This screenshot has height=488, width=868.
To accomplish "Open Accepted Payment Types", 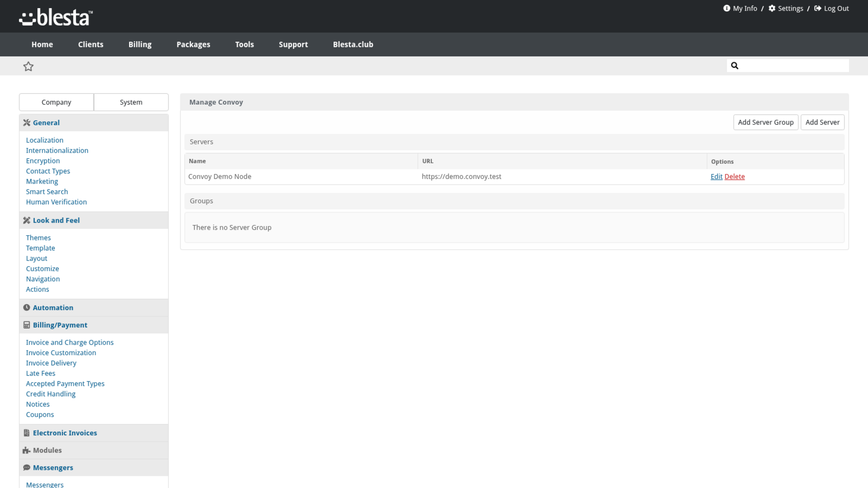I will coord(65,384).
